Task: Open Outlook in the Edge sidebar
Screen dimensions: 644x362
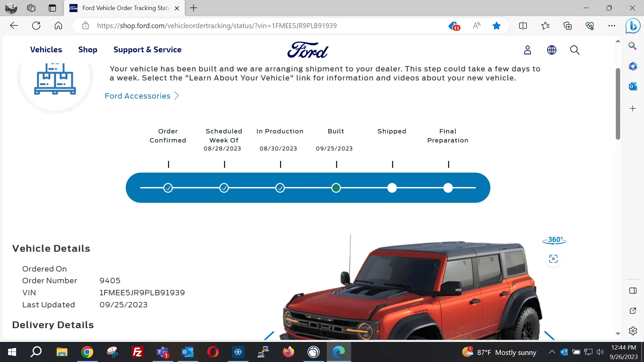Action: (x=633, y=87)
